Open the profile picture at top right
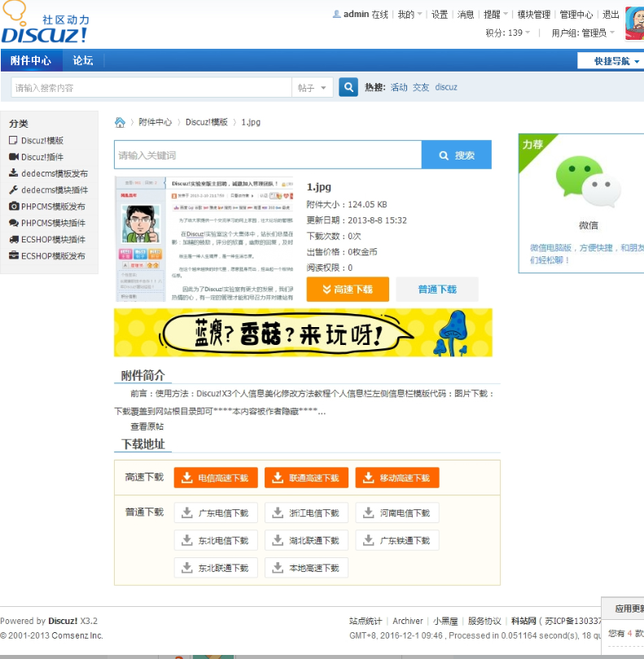644x659 pixels. [634, 24]
